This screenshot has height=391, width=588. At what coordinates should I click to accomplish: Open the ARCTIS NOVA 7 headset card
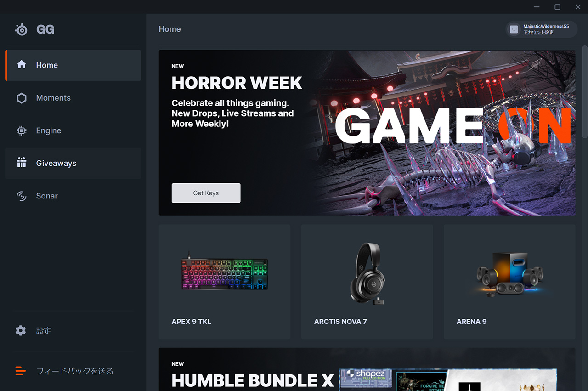point(367,282)
